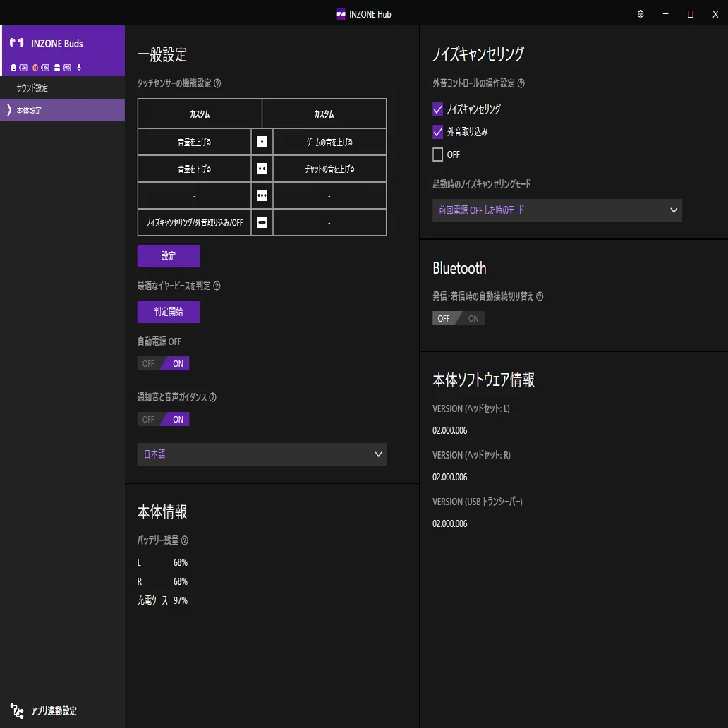Click the right earbud battery level icon
728x728 pixels.
click(45, 68)
